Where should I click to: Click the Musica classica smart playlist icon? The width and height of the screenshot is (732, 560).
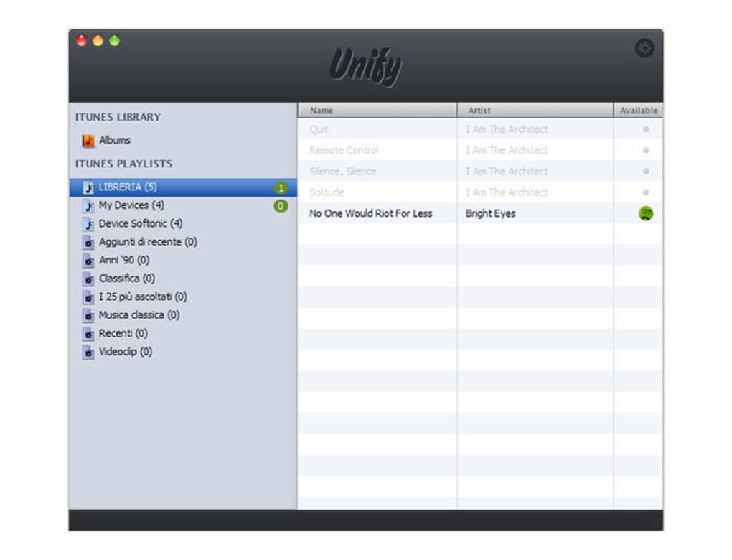pos(90,315)
